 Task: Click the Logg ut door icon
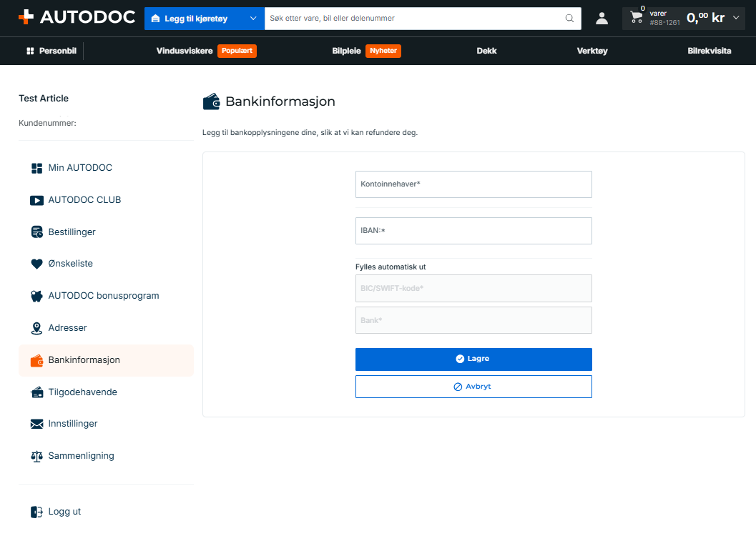coord(36,512)
